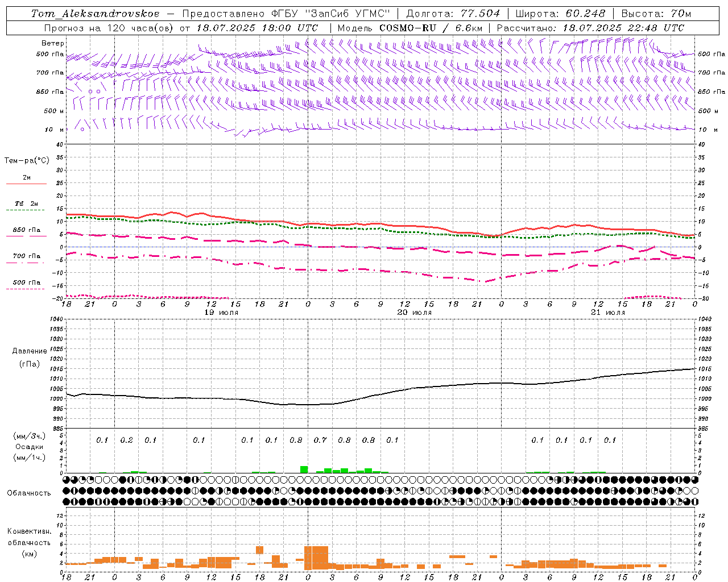The image size is (728, 582).
Task: Click the Рассчитано: 18.07.2025 22:48 UTC text
Action: pyautogui.click(x=590, y=28)
